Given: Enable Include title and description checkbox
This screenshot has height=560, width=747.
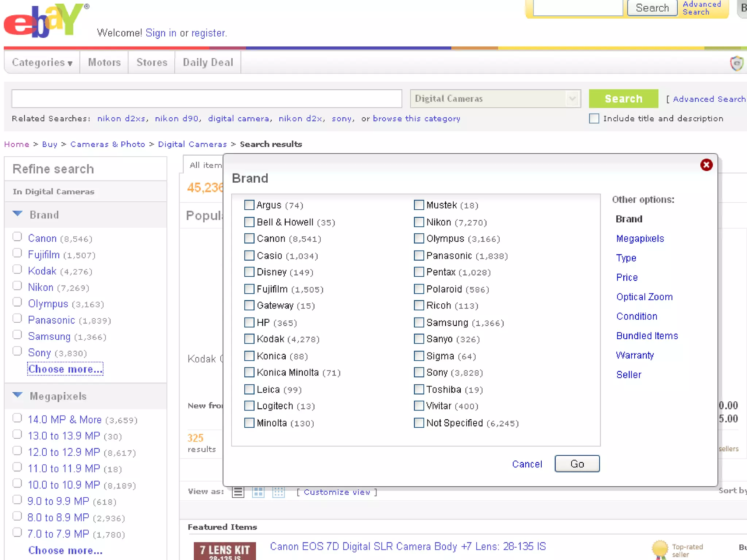Looking at the screenshot, I should click(x=594, y=118).
